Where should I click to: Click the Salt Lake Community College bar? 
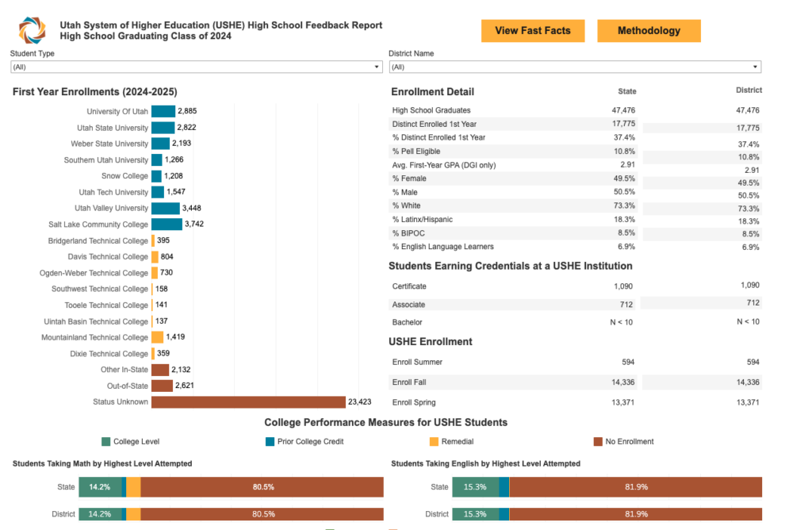coord(167,225)
